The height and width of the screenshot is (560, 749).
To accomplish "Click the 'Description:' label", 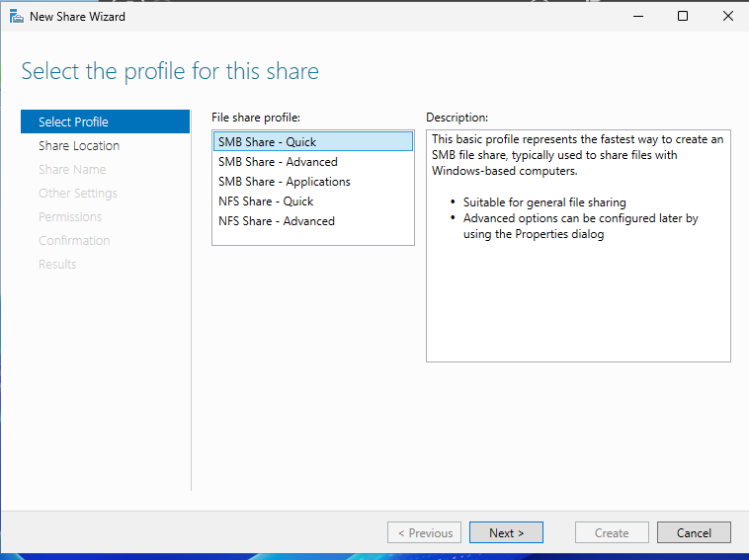I will [458, 118].
